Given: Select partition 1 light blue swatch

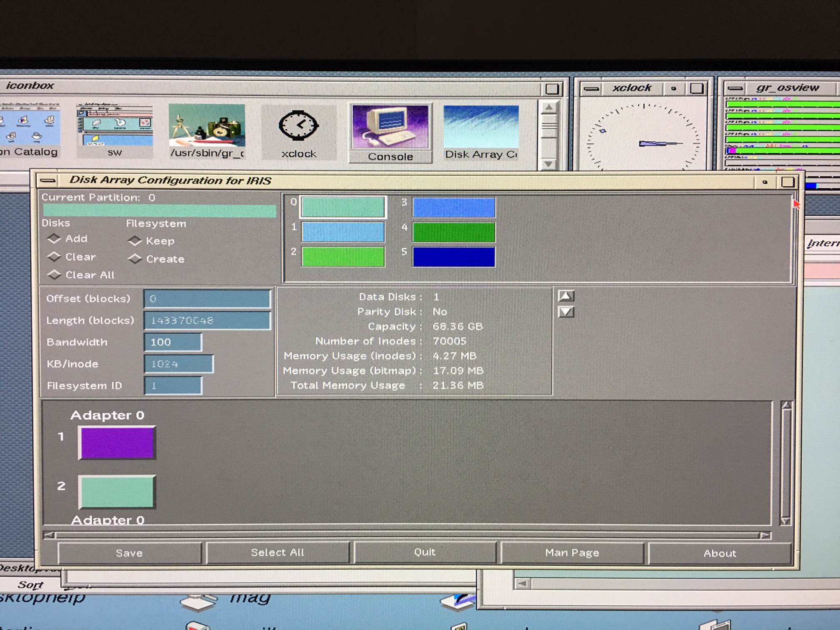Looking at the screenshot, I should [343, 232].
